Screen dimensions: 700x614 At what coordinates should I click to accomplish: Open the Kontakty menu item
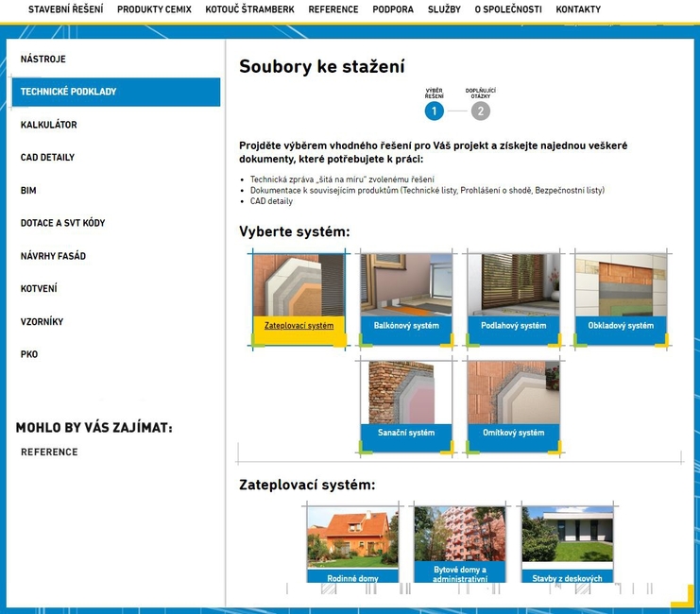tap(578, 9)
